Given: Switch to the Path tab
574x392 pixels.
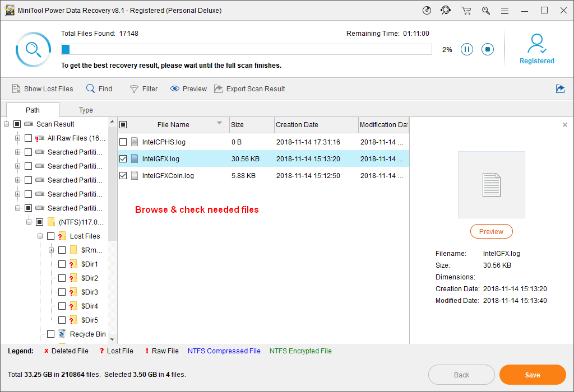Looking at the screenshot, I should 33,110.
